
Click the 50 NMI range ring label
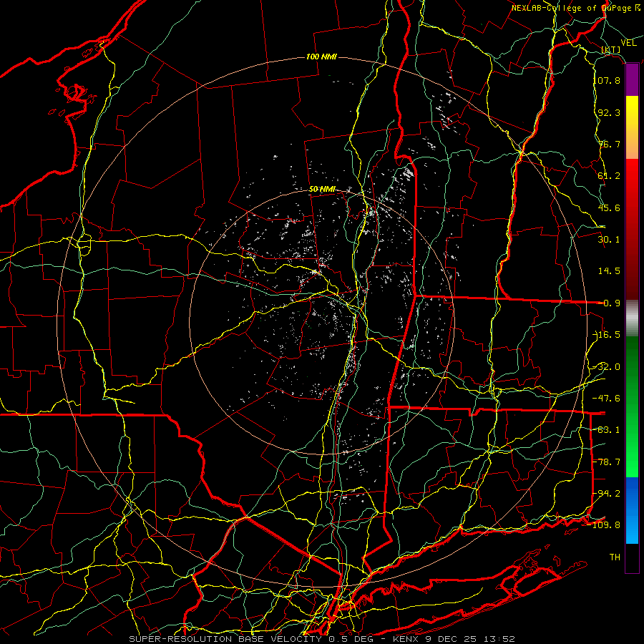322,190
